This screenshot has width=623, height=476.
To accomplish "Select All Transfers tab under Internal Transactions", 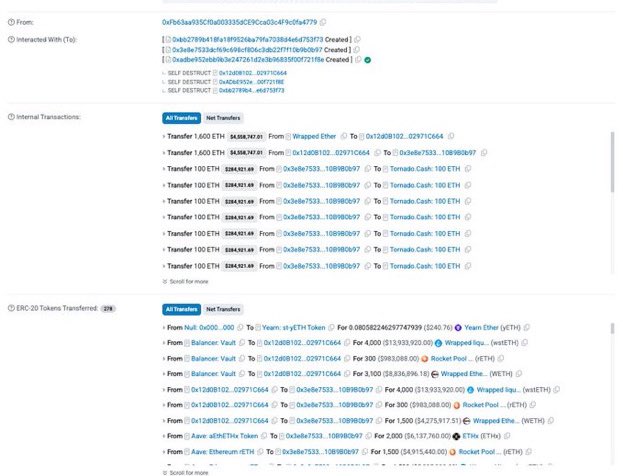I will pyautogui.click(x=181, y=118).
